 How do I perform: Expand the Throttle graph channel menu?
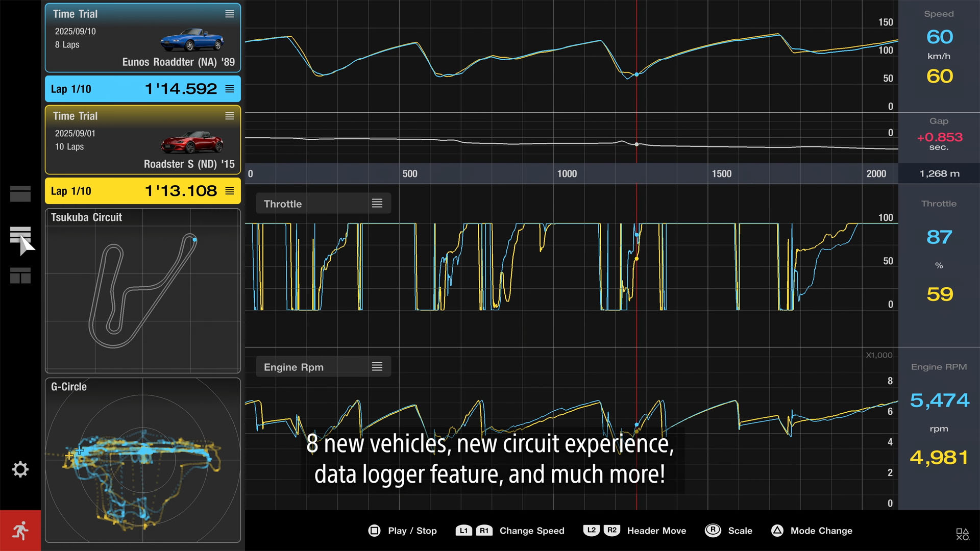377,204
